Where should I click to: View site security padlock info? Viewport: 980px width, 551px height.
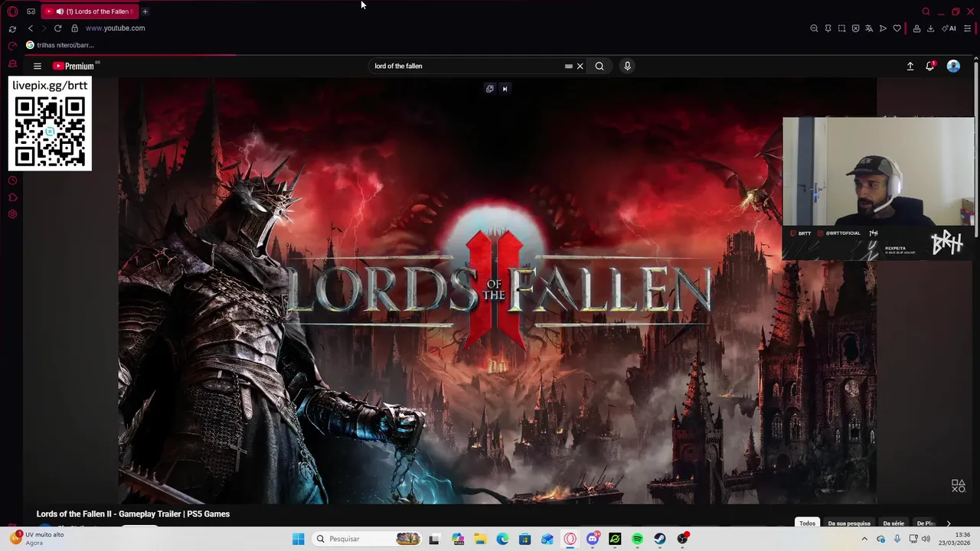[74, 28]
